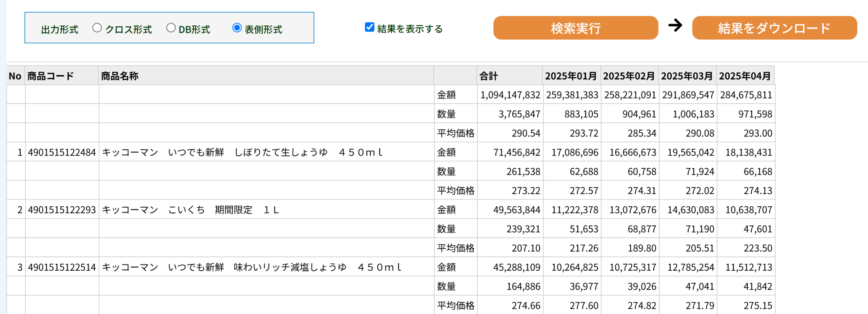
Task: Select product code 4901515122293
Action: click(x=62, y=210)
